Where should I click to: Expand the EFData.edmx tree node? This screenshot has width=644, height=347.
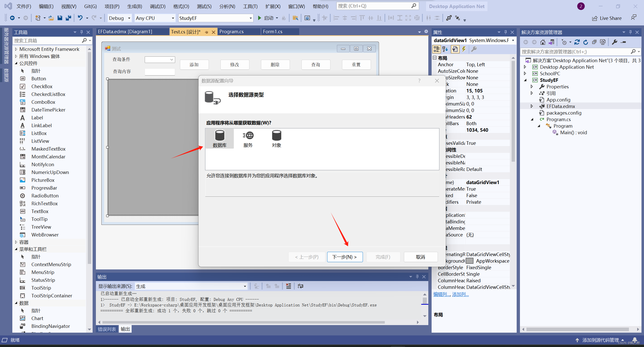(532, 106)
